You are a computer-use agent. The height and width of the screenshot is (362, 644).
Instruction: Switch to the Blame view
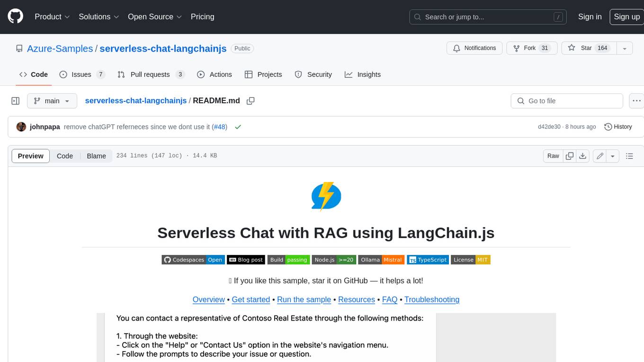tap(96, 156)
